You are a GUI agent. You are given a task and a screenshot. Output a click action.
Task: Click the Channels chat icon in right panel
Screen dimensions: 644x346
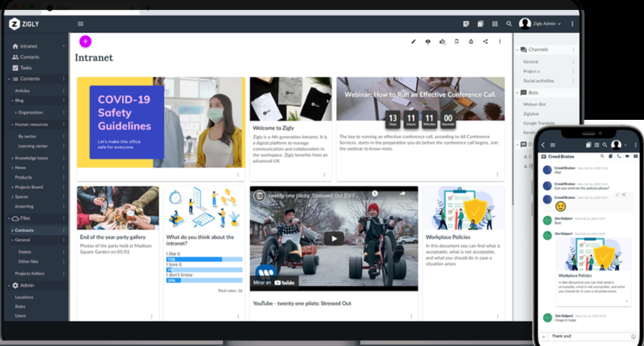pos(524,50)
